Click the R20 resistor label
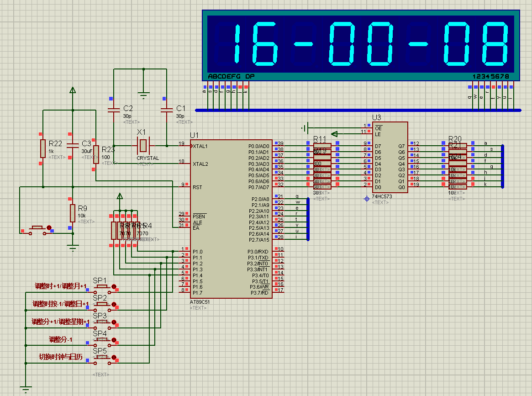This screenshot has width=532, height=396. pyautogui.click(x=455, y=139)
